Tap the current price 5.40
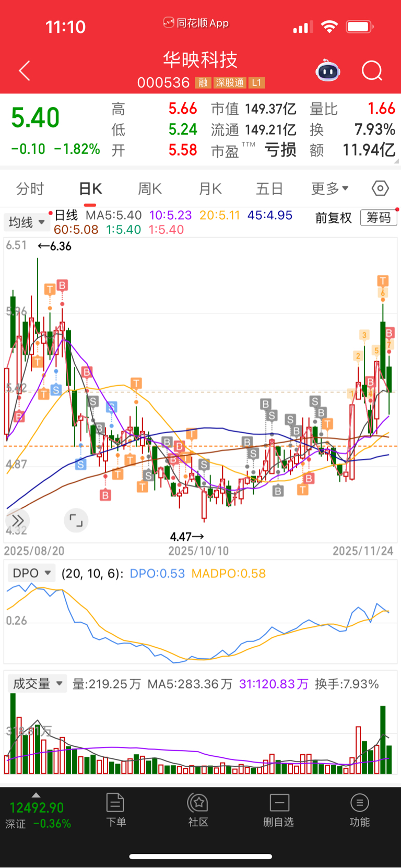401x868 pixels. coord(36,117)
